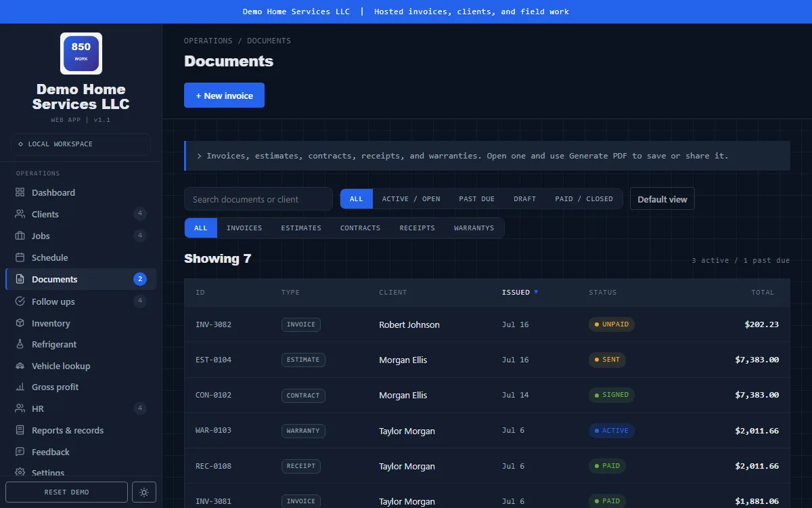The image size is (812, 508).
Task: Select the All document types tab
Action: click(201, 228)
